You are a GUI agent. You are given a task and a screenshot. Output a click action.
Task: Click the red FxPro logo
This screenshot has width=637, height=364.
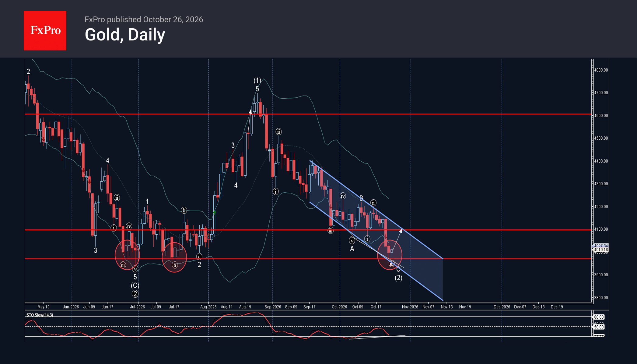(45, 31)
